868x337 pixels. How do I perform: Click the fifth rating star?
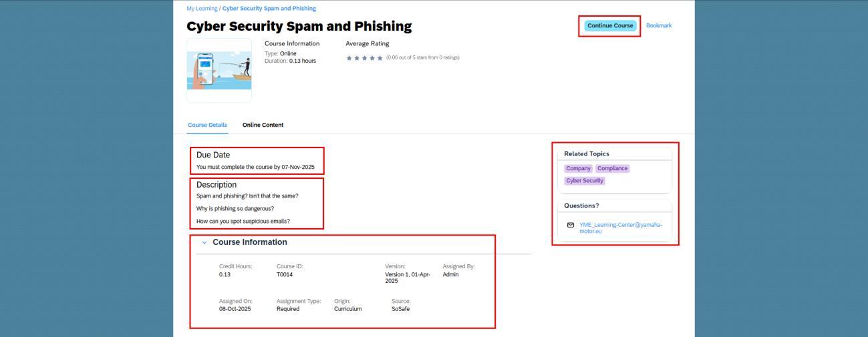point(380,57)
